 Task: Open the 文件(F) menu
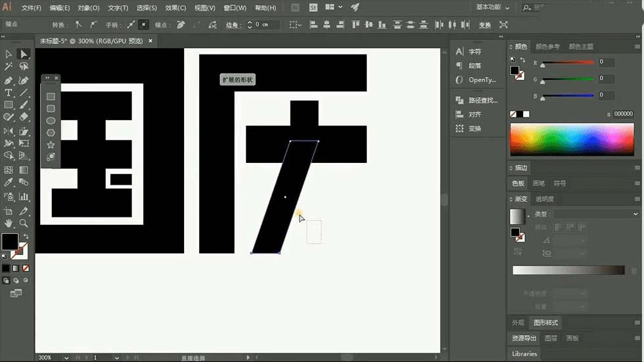point(32,8)
